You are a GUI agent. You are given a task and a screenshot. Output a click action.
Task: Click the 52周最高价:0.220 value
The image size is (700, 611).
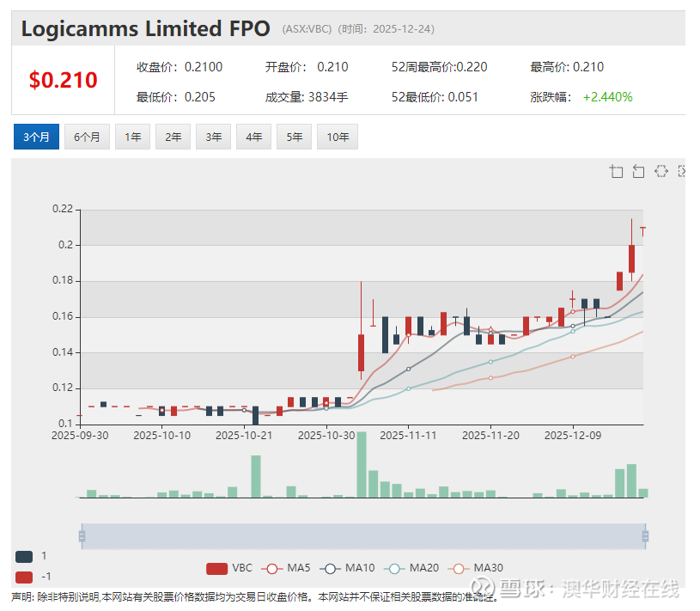pyautogui.click(x=439, y=67)
